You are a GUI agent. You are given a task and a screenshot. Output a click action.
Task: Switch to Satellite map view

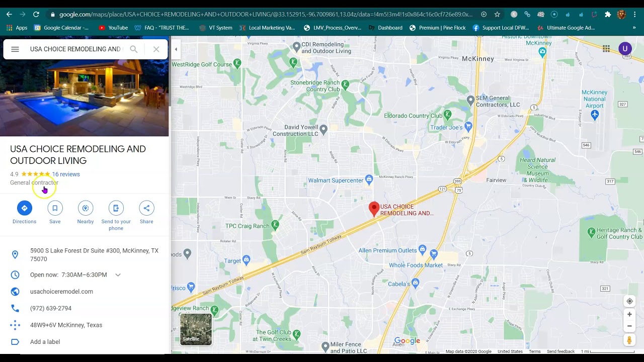click(196, 329)
